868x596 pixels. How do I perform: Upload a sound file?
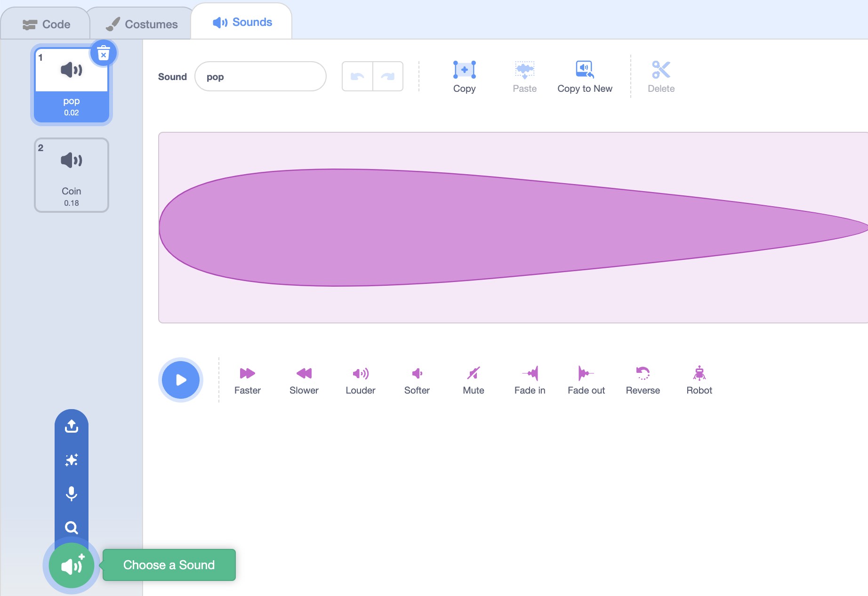[x=72, y=426]
